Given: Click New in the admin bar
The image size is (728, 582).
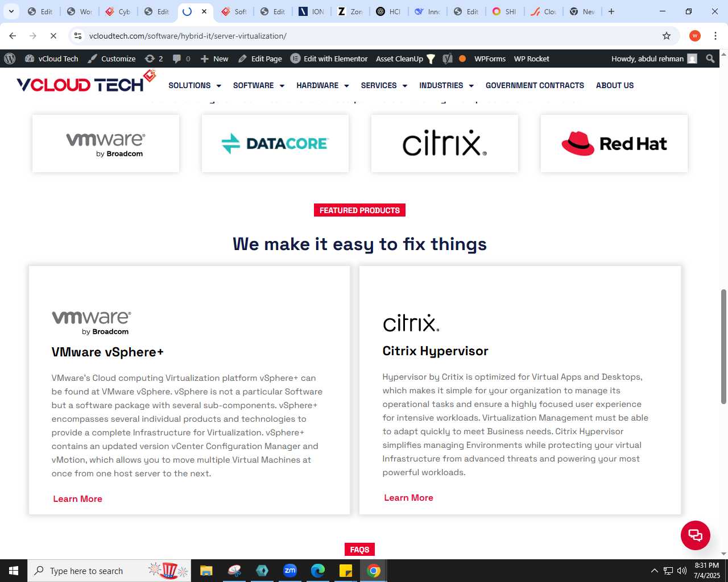Looking at the screenshot, I should pyautogui.click(x=214, y=59).
